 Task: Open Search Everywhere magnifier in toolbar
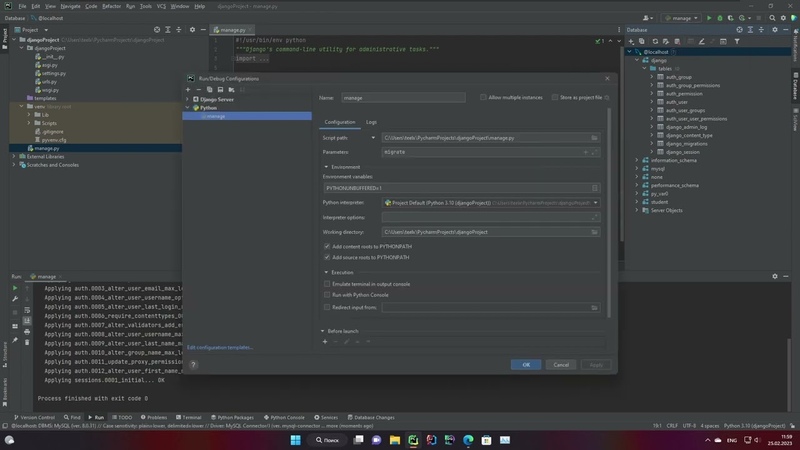click(772, 18)
